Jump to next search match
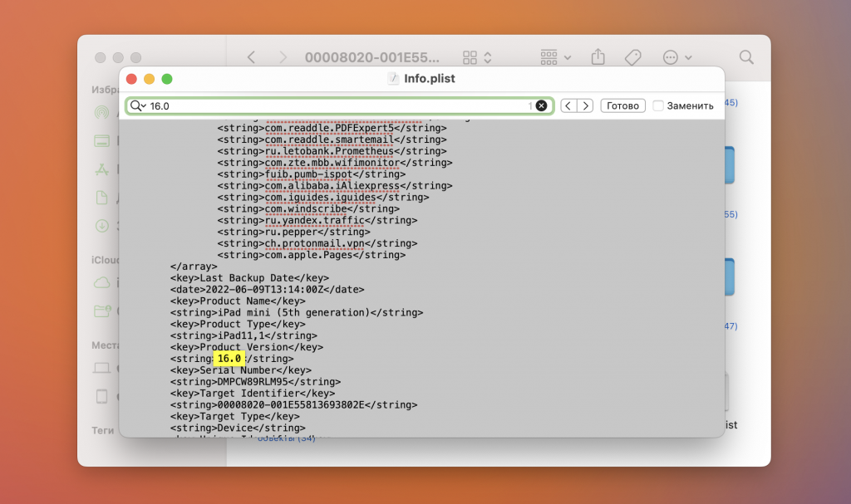Viewport: 851px width, 504px height. point(585,105)
